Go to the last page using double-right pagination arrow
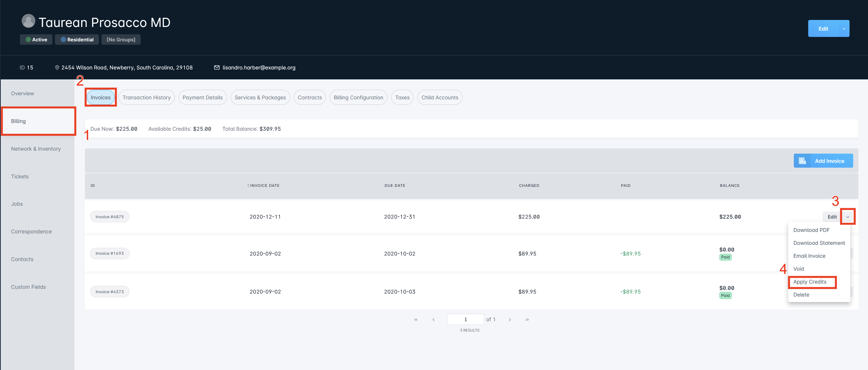This screenshot has height=370, width=868. (527, 319)
